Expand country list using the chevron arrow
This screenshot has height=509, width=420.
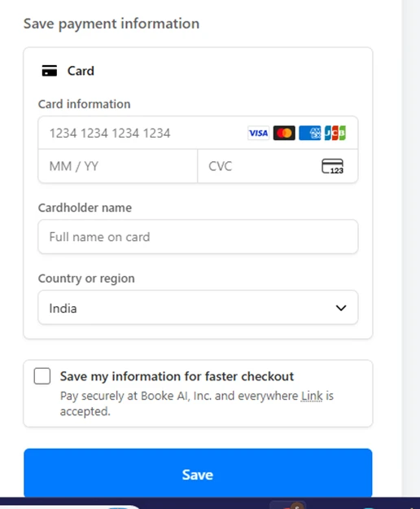click(x=341, y=308)
